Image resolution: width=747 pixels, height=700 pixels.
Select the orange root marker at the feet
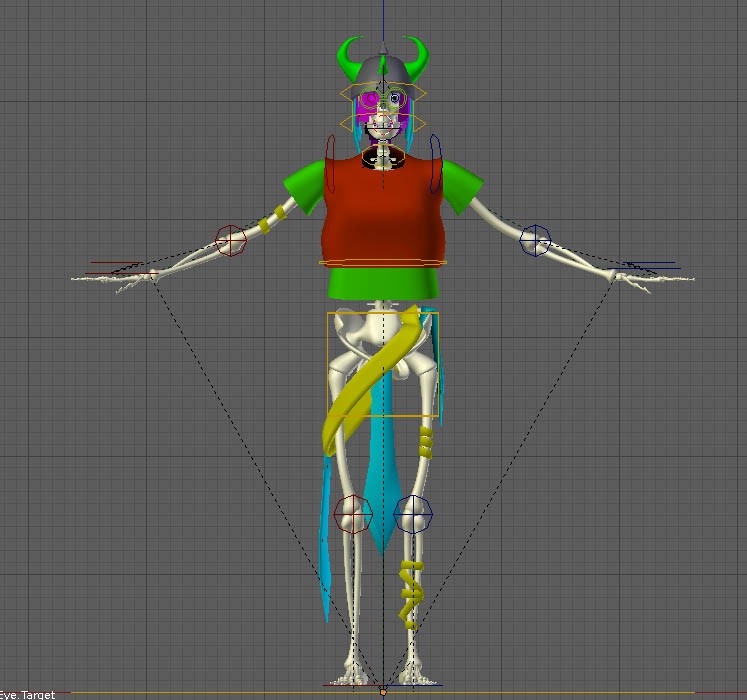coord(383,690)
